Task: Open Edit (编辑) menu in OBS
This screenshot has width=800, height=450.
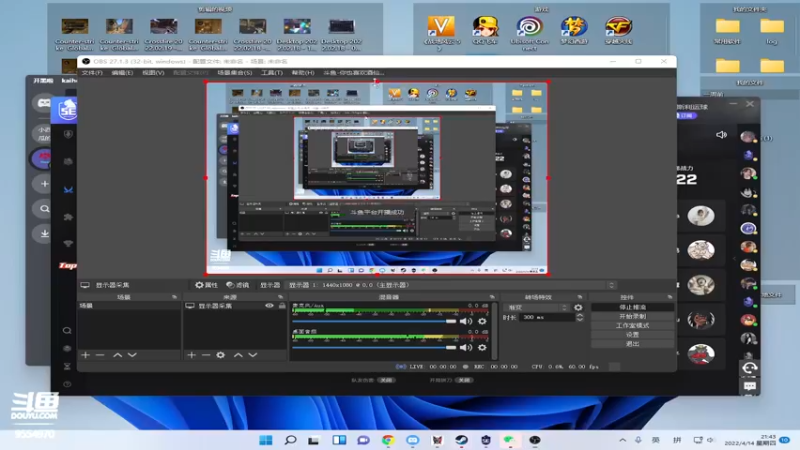Action: tap(122, 73)
